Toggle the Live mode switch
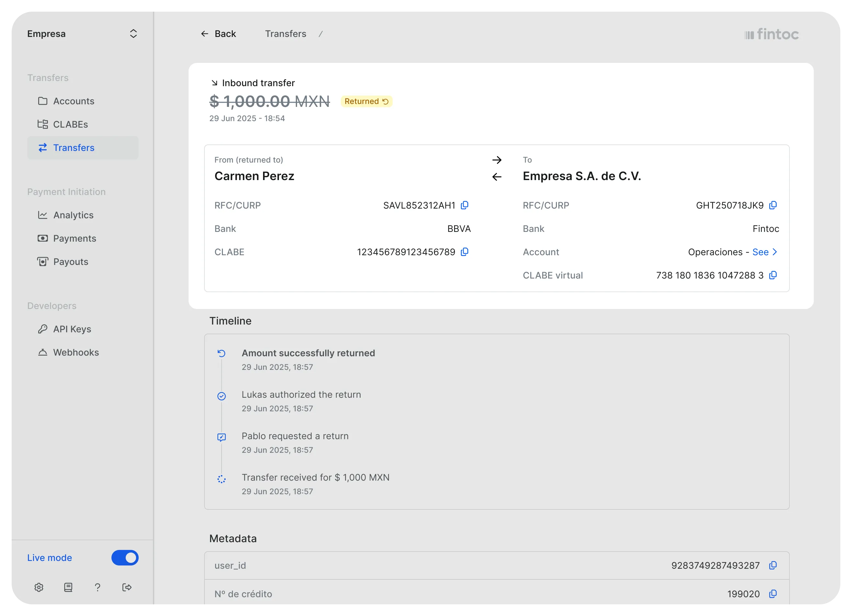The image size is (852, 616). pyautogui.click(x=125, y=558)
